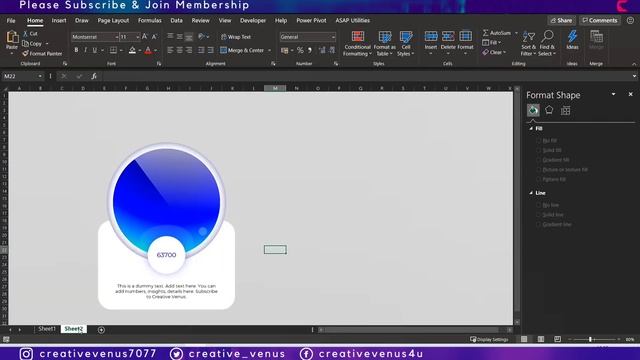This screenshot has height=360, width=640.
Task: Click the Comments button
Action: point(600,20)
